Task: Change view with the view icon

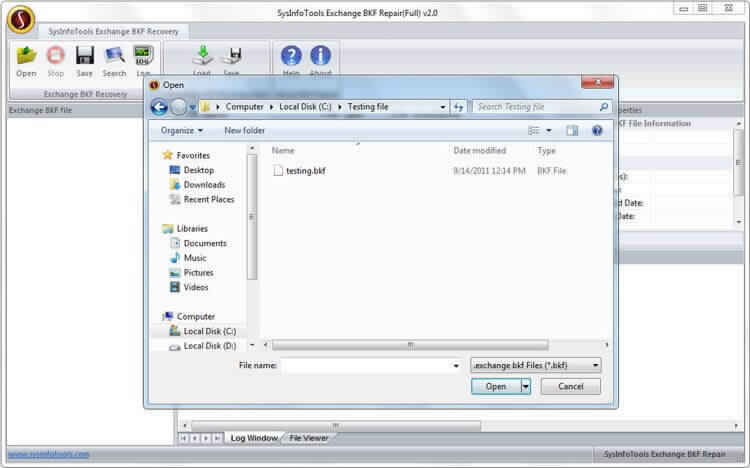Action: pyautogui.click(x=534, y=131)
